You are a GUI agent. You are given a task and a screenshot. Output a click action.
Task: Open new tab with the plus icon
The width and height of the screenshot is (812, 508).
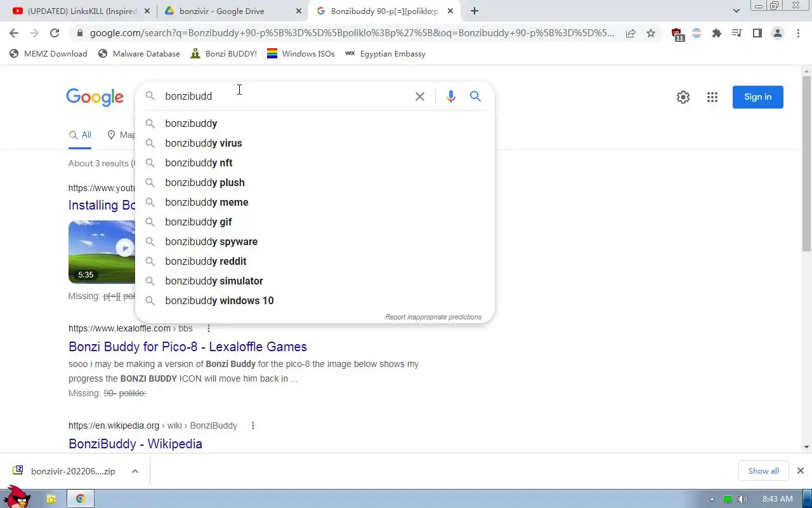click(x=475, y=11)
